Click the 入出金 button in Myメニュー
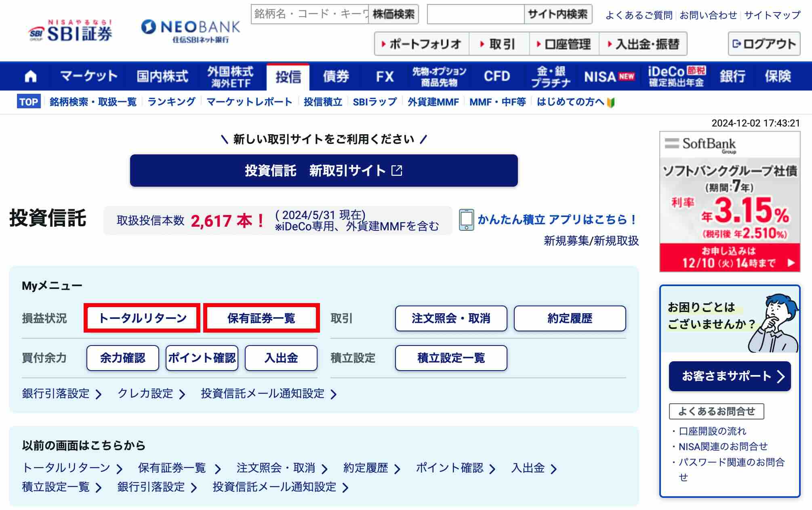 [x=281, y=358]
